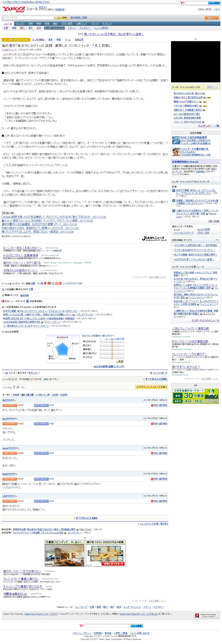The width and height of the screenshot is (222, 644).
Task: Click the bottom web search input box
Action: point(108,626)
